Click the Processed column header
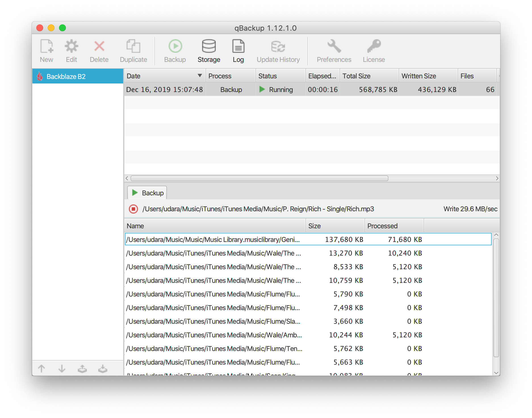This screenshot has width=532, height=418. 394,226
